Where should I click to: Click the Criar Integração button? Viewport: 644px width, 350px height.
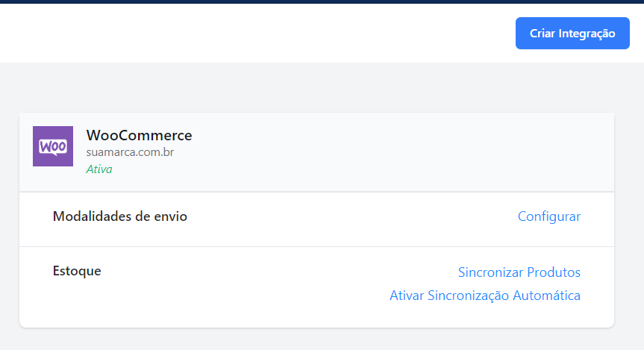pos(572,34)
